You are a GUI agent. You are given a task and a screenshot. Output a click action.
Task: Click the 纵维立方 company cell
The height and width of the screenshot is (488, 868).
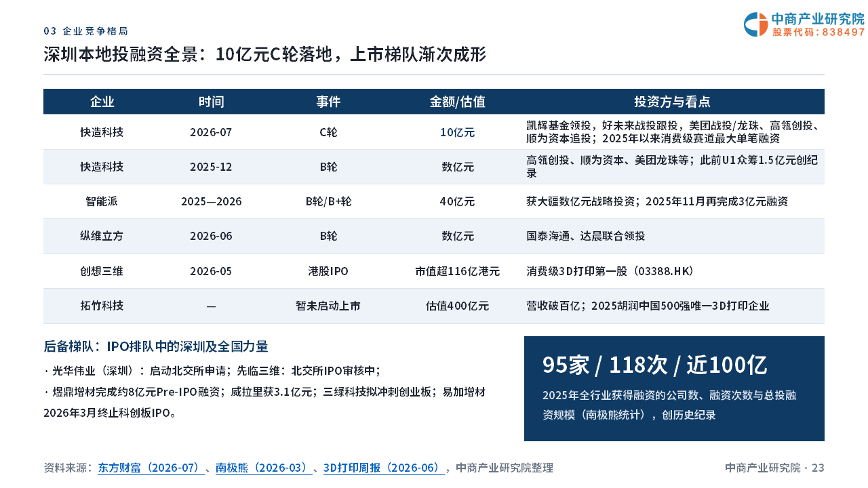pyautogui.click(x=102, y=237)
